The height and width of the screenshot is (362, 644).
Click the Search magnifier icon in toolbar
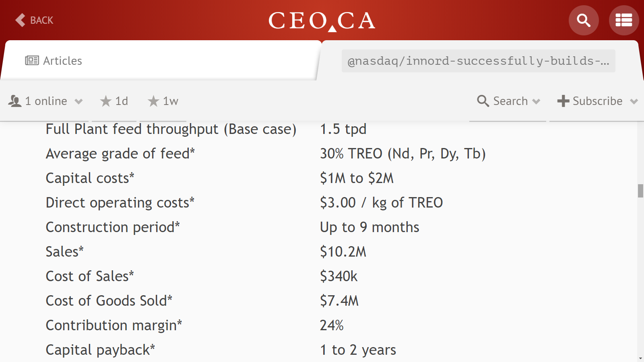pos(483,101)
